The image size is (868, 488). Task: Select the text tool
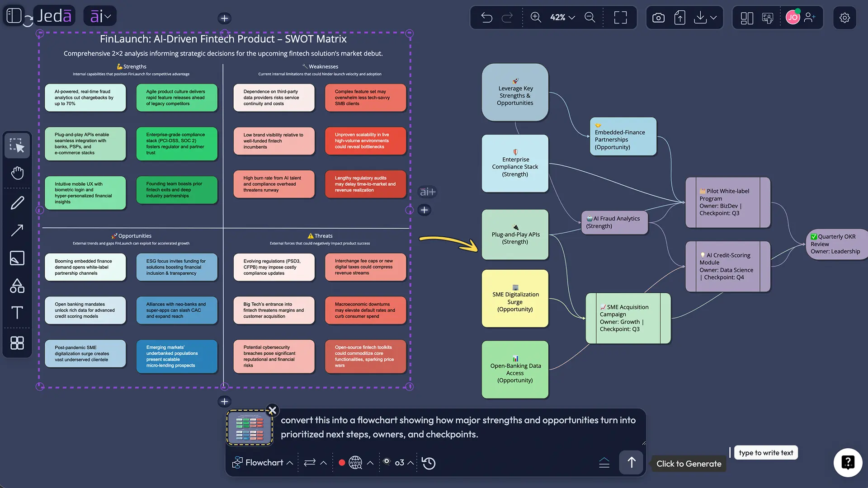click(x=17, y=313)
